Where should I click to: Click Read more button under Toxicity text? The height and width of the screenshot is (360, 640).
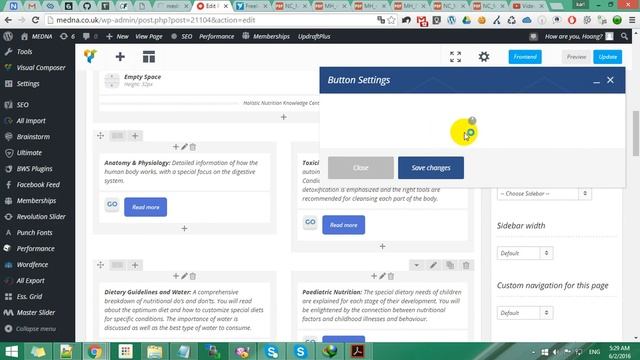coord(344,225)
